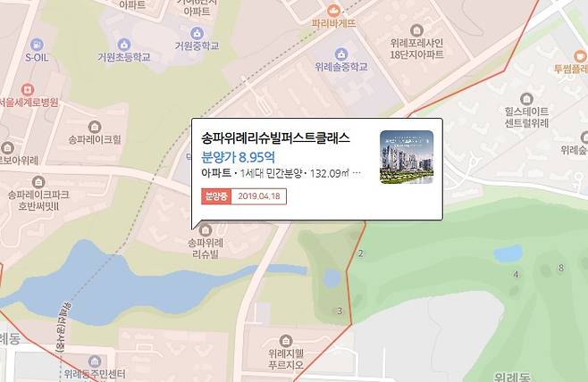Open the 송파위례리슈빌퍼스트클래스 title link

275,138
